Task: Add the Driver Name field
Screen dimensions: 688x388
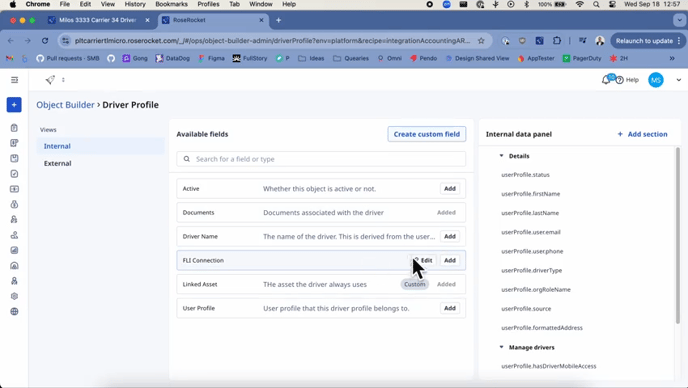Action: click(450, 237)
